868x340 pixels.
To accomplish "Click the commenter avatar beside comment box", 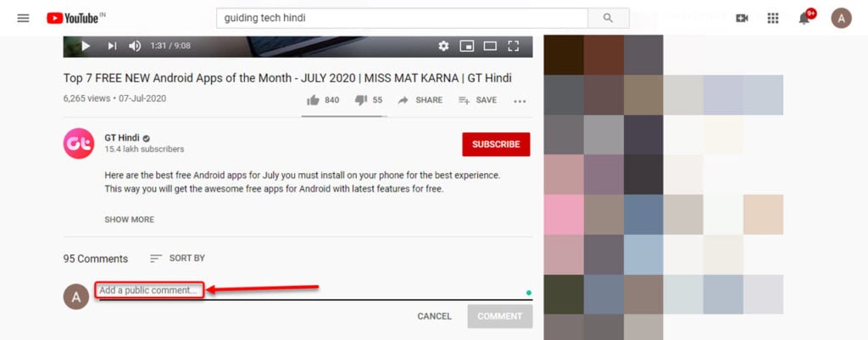I will pos(76,297).
